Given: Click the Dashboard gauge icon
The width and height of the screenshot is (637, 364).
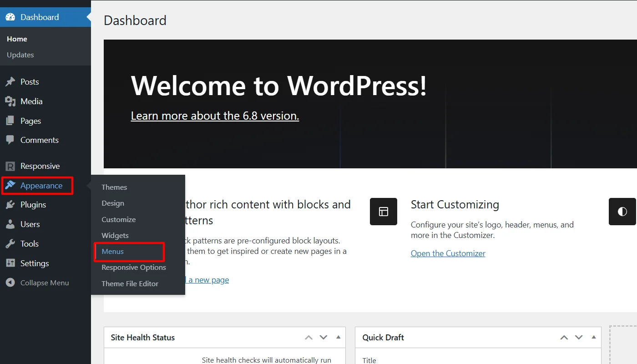Looking at the screenshot, I should coord(10,17).
